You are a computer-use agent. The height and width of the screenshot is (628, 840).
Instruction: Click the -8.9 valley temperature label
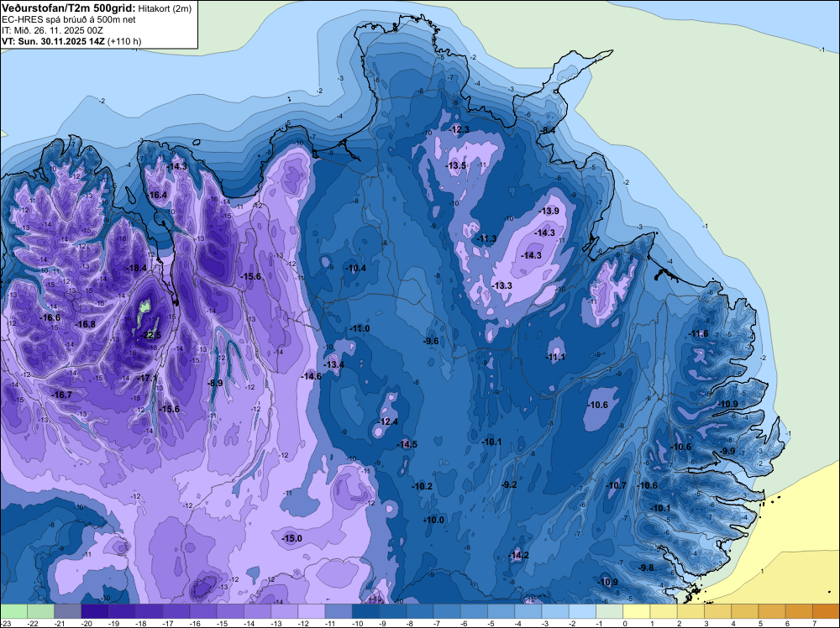point(215,383)
